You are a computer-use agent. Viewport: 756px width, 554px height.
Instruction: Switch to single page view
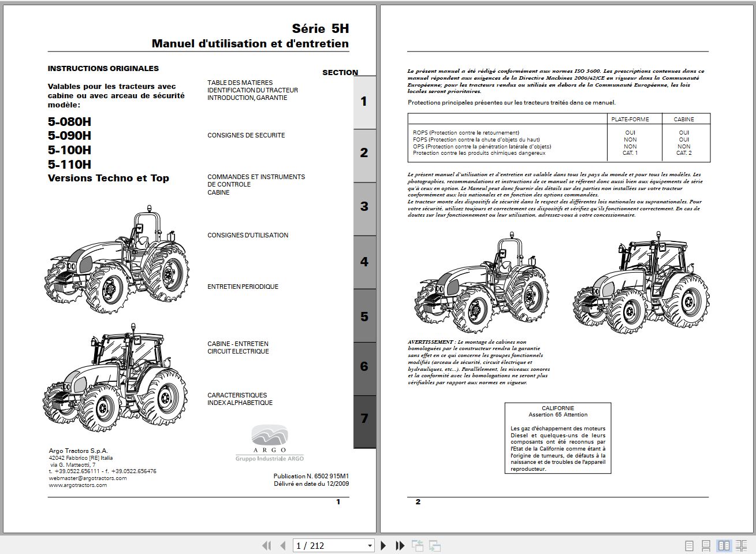click(x=689, y=545)
